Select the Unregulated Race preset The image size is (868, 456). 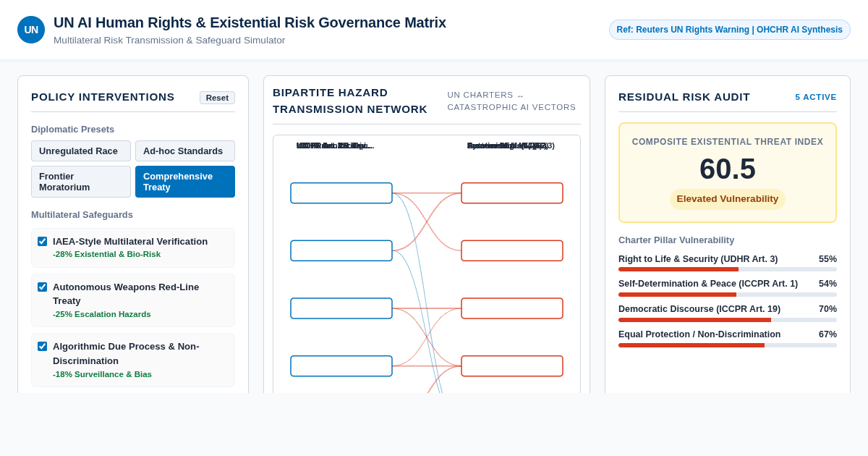pyautogui.click(x=81, y=151)
